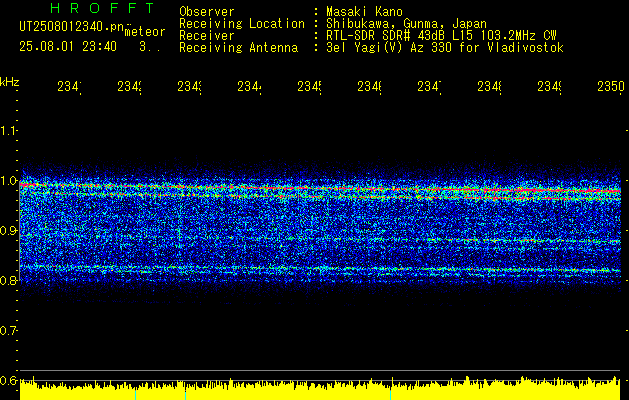This screenshot has height=400, width=629.
Task: Click the date stamp 25.08.01 23:40
Action: pos(68,47)
